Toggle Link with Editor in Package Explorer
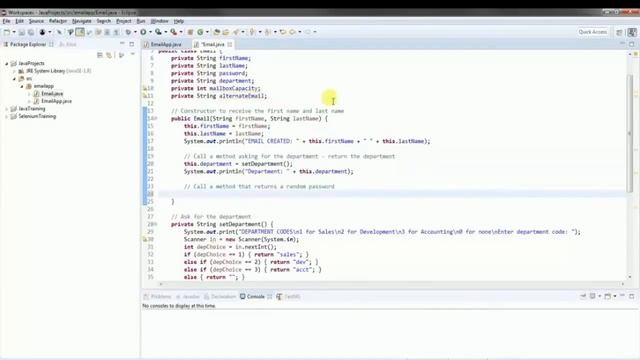The width and height of the screenshot is (640, 360). pos(109,55)
